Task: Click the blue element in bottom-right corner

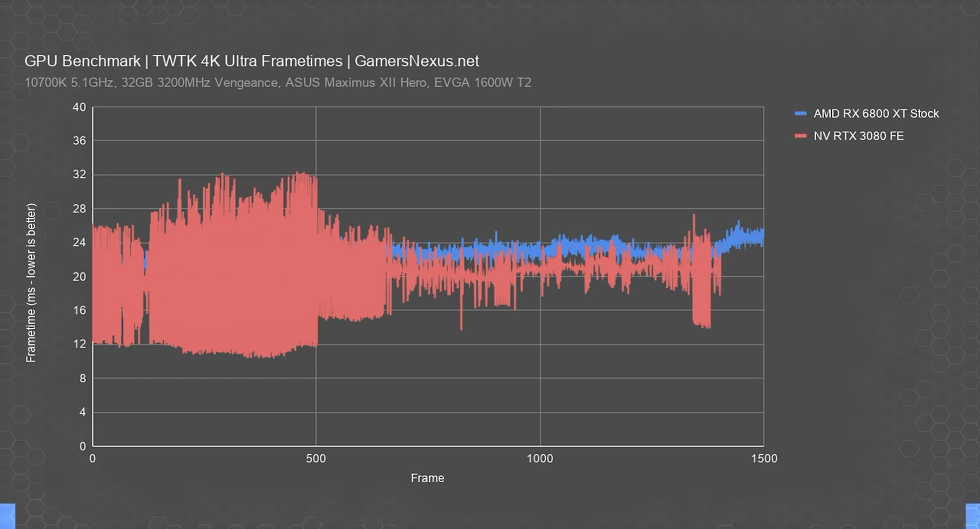Action: pos(973,516)
